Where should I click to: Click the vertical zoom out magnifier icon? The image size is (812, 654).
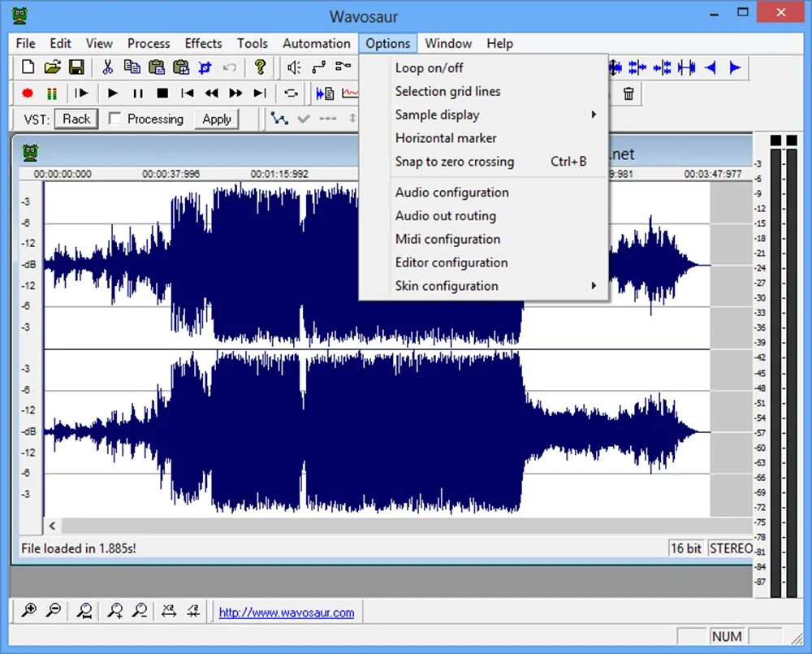click(x=140, y=611)
